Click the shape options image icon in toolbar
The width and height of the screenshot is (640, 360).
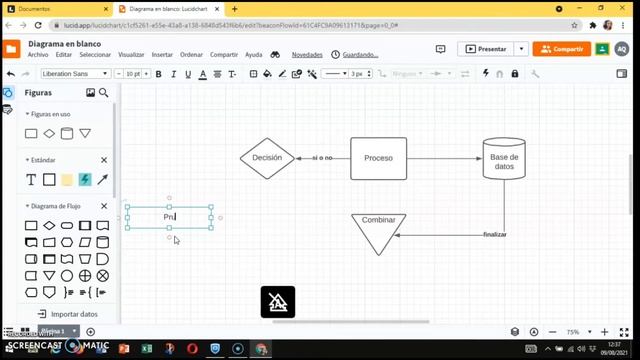pyautogui.click(x=297, y=74)
